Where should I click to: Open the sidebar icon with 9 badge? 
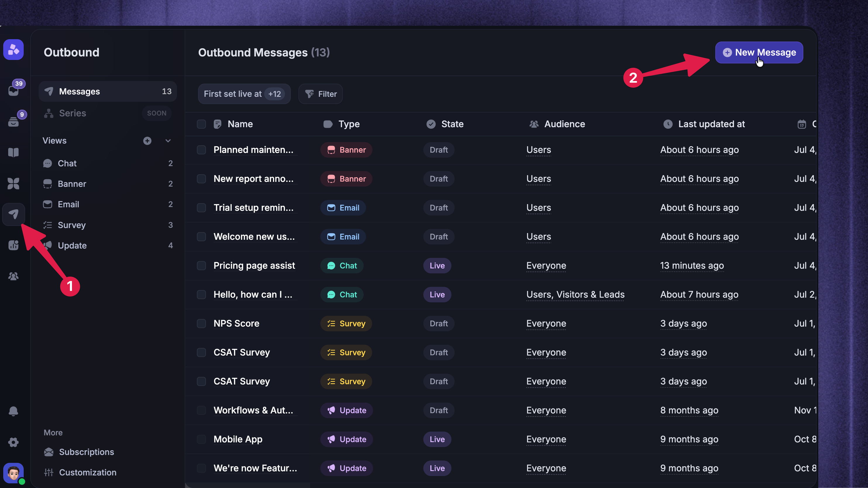click(x=13, y=121)
